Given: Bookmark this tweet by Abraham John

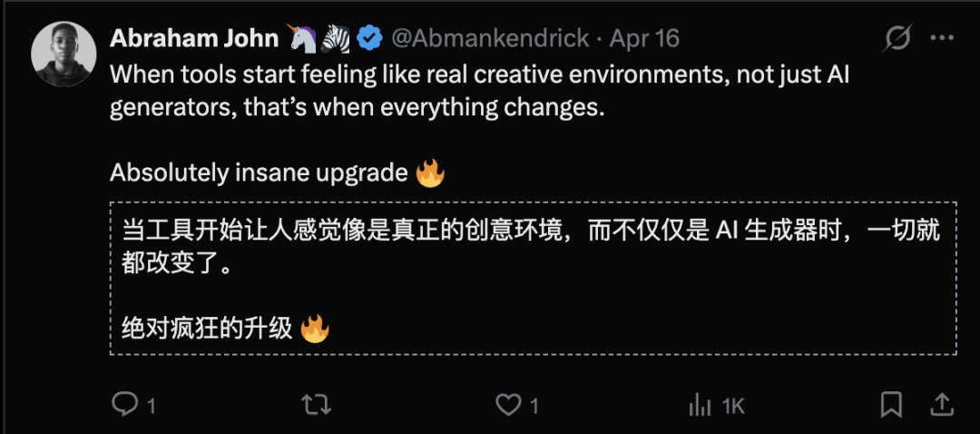Looking at the screenshot, I should click(x=892, y=404).
